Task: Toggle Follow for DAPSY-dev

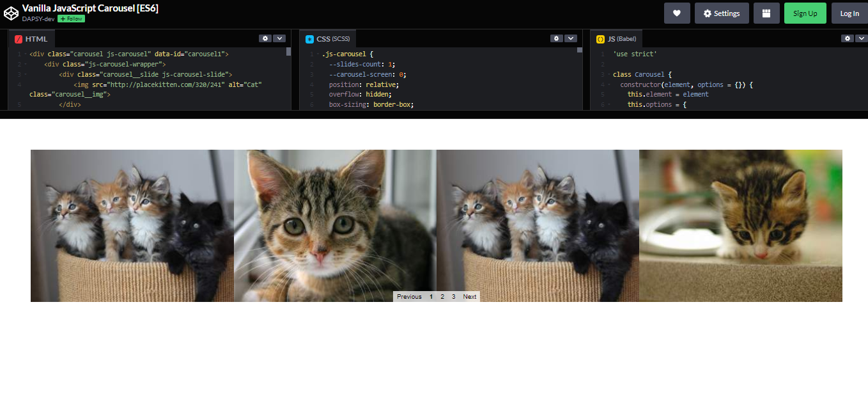Action: [70, 19]
